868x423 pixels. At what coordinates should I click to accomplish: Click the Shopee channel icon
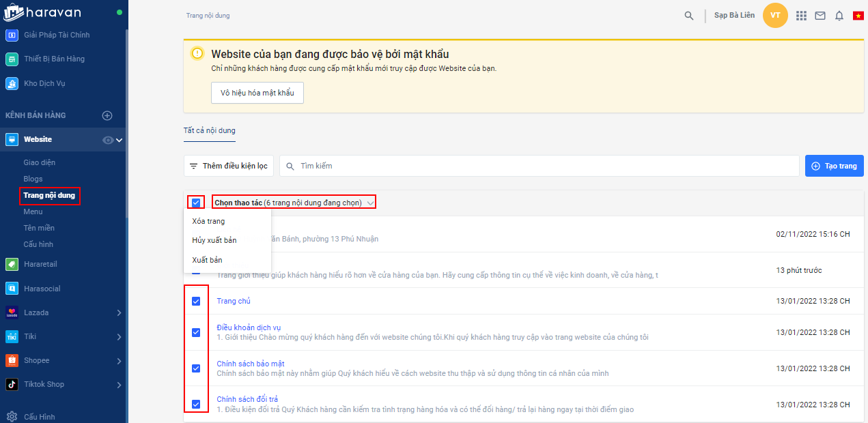[12, 360]
